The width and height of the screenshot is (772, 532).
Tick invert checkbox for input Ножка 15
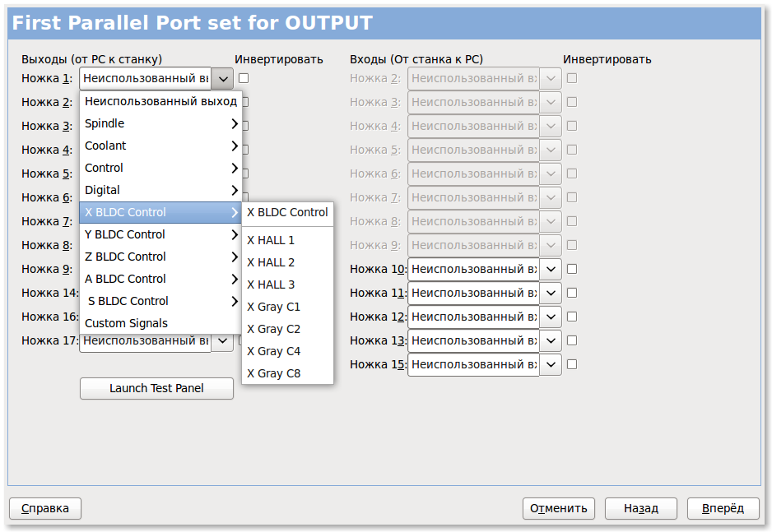point(572,364)
